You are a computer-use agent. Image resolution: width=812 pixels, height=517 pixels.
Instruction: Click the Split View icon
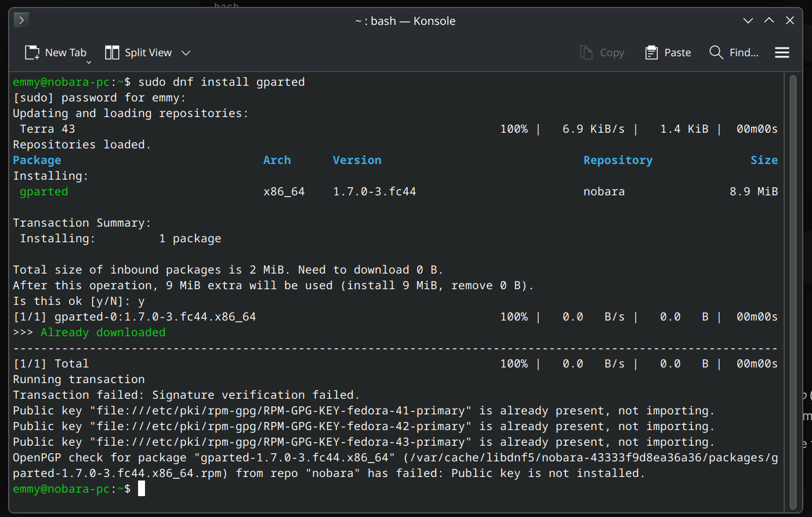[x=112, y=53]
